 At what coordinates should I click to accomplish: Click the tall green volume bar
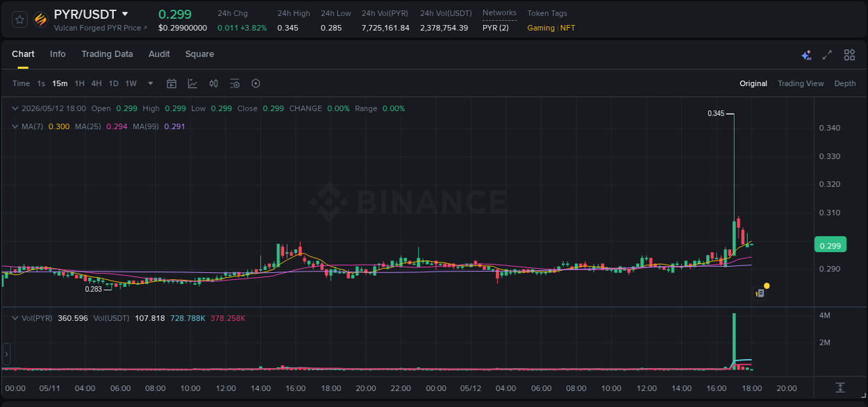tap(734, 341)
